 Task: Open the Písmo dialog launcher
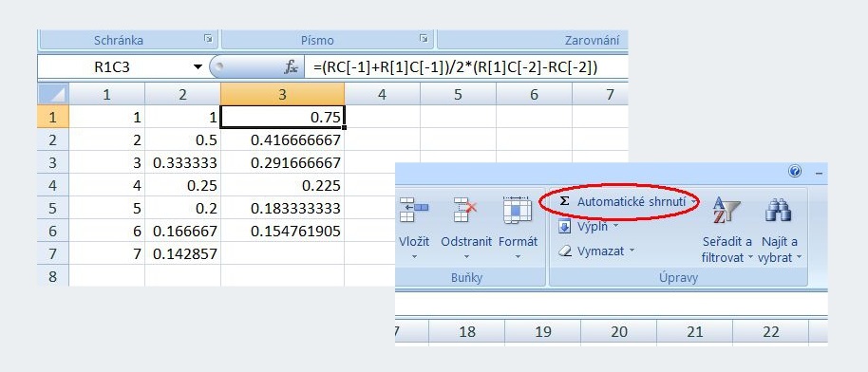[x=424, y=38]
